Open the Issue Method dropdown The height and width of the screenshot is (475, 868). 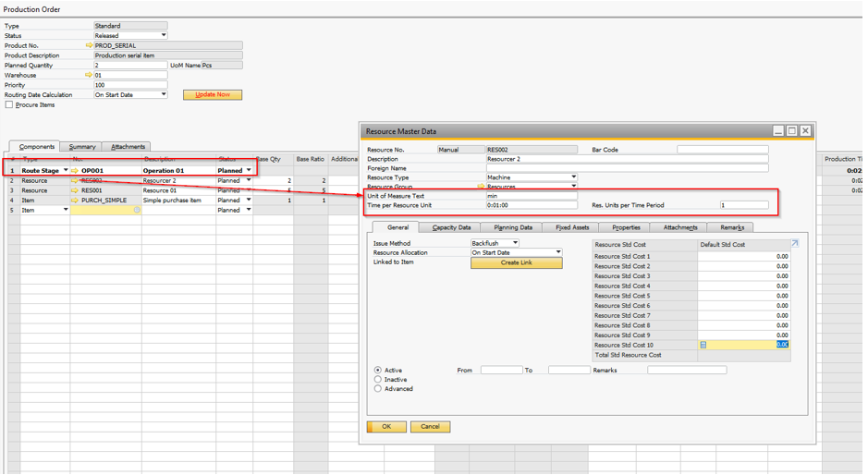point(516,243)
